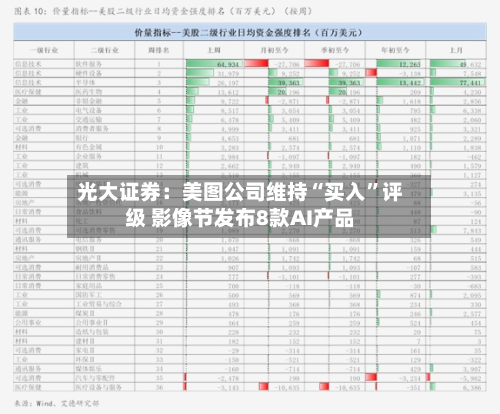This screenshot has height=414, width=500.
Task: Click the 上月 value 49,632 for 软件服务
Action: tap(470, 64)
